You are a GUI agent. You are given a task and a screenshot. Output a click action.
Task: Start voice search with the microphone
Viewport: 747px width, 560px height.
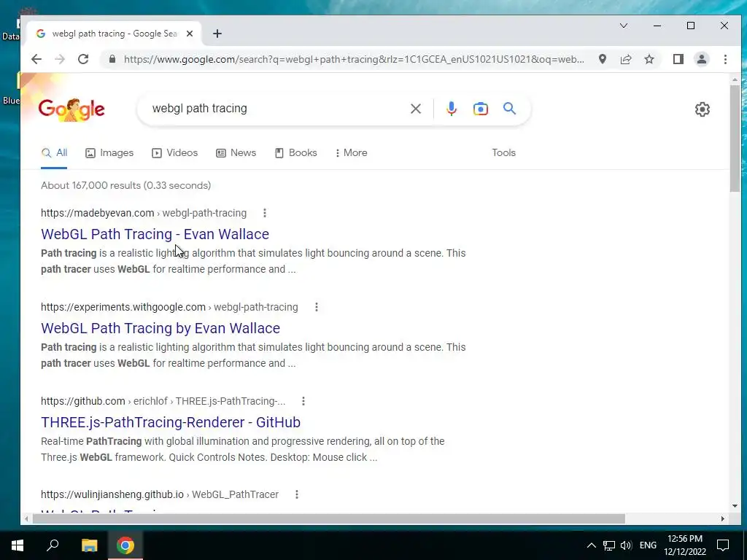pyautogui.click(x=451, y=109)
